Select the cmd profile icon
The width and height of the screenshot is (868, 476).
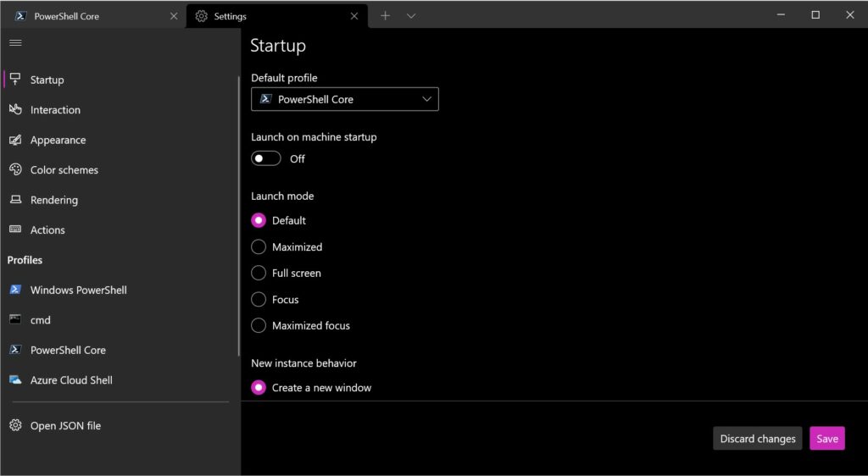click(15, 320)
